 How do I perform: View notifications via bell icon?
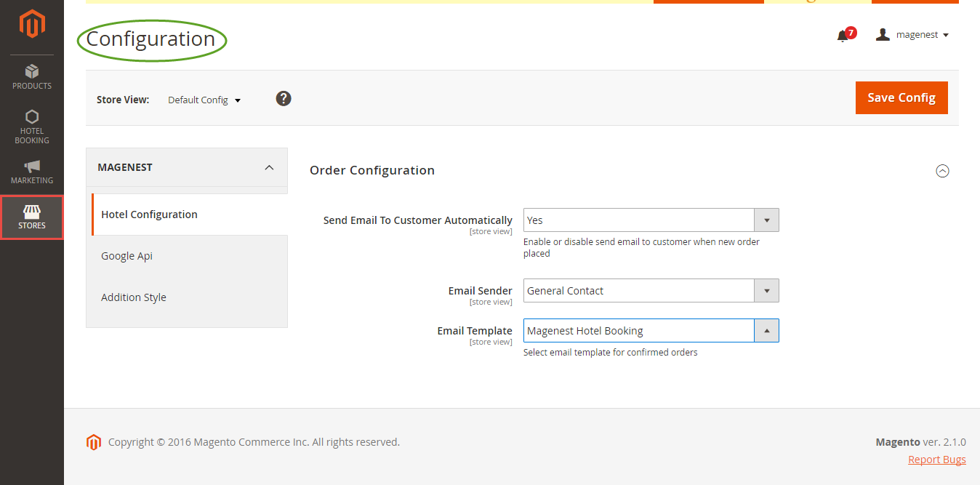[843, 36]
